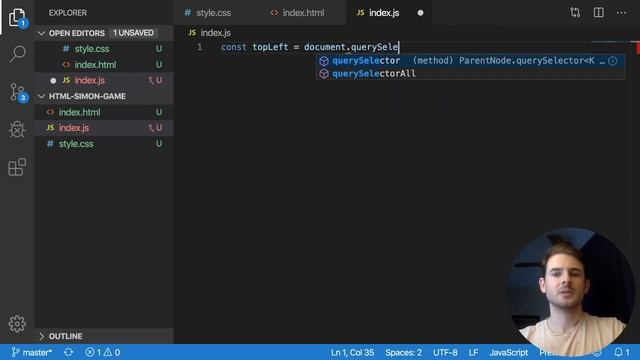Click line number 1 in the gutter

point(200,47)
